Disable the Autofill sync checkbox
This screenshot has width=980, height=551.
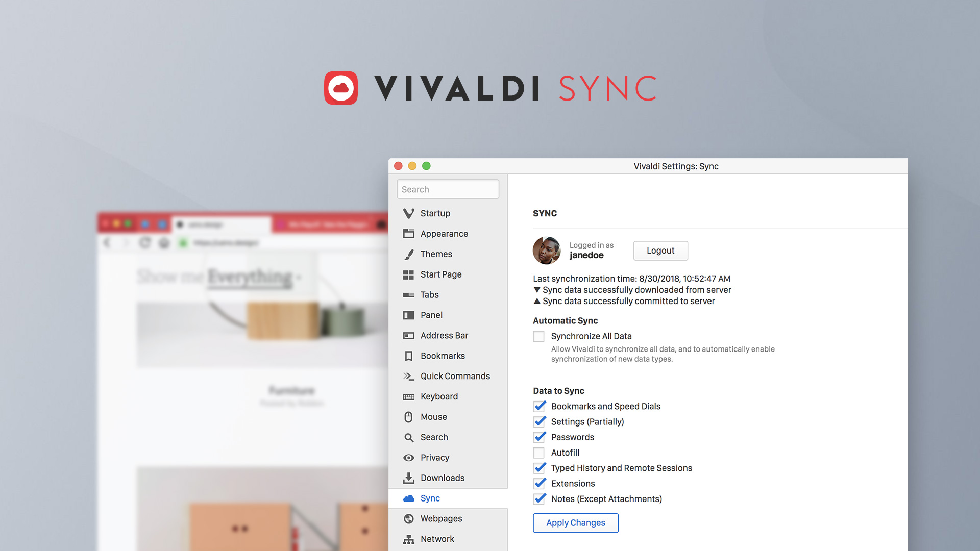tap(539, 452)
